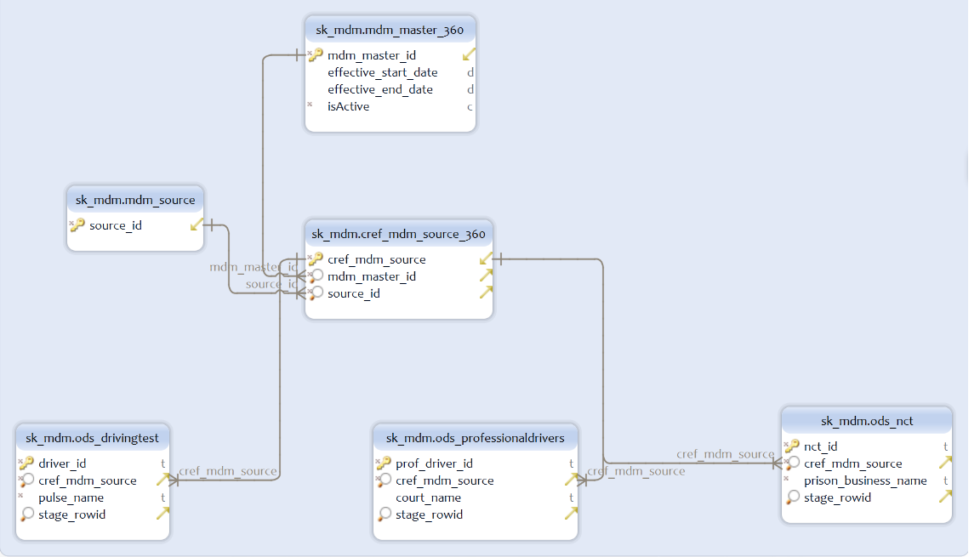Select the magnifier icon beside stage_rowid in ods_professionaldrivers
This screenshot has width=980, height=557.
click(x=384, y=514)
